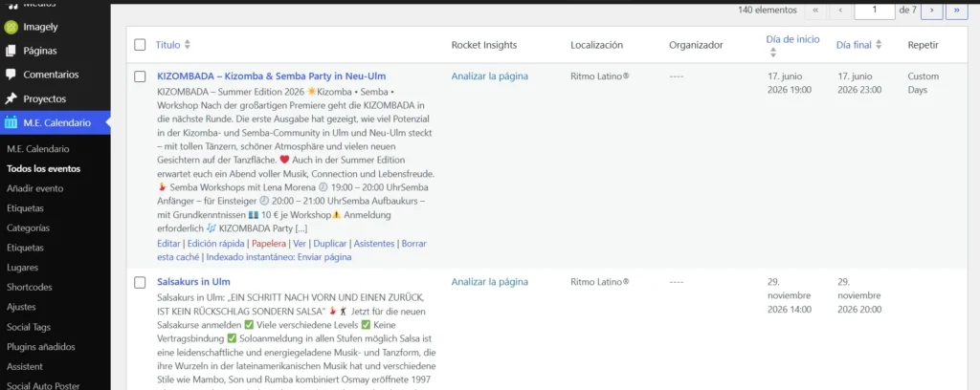Click Edición rápida under KIZOMBADA
This screenshot has width=980, height=390.
pyautogui.click(x=215, y=244)
